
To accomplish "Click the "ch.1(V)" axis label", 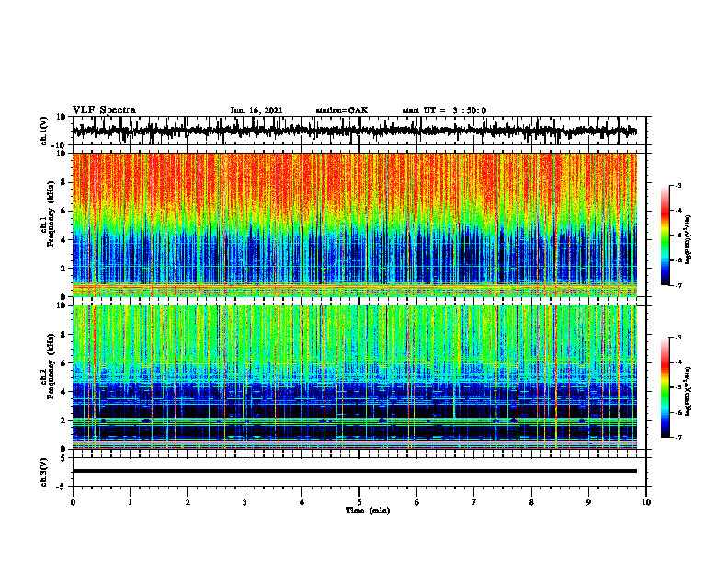I will pyautogui.click(x=44, y=131).
